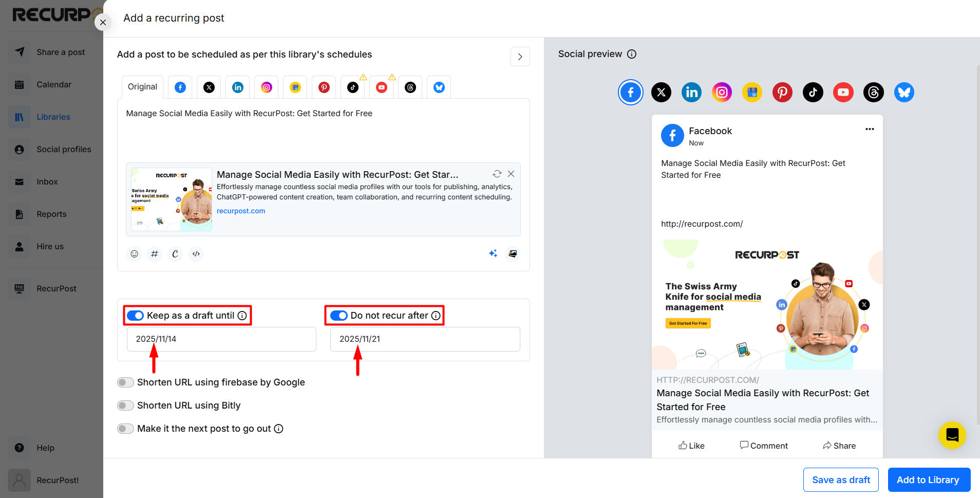This screenshot has height=498, width=980.
Task: Switch to the Pinterest editor tab
Action: (x=324, y=87)
